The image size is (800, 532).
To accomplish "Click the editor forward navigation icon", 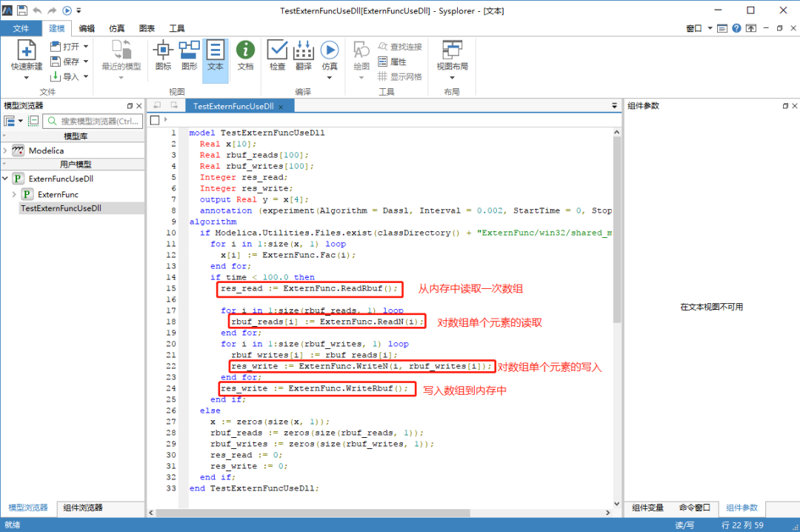I will (175, 106).
